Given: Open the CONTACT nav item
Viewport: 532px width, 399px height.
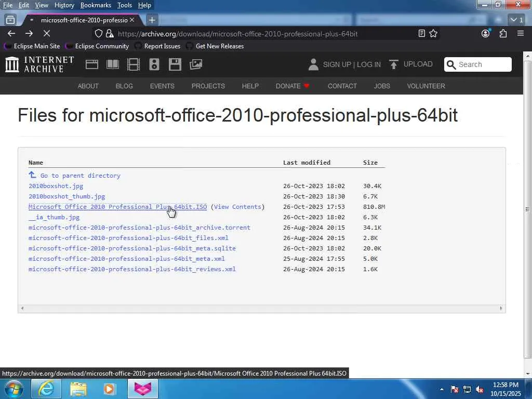Looking at the screenshot, I should (x=342, y=86).
